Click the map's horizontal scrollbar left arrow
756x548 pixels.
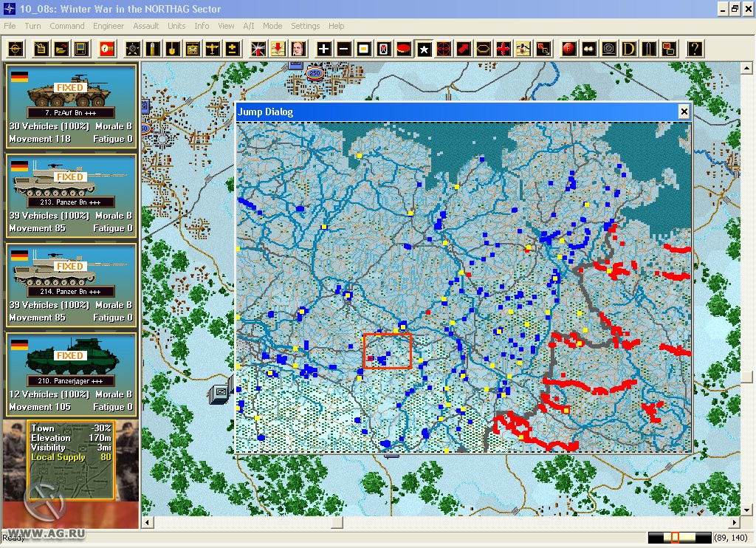(148, 522)
